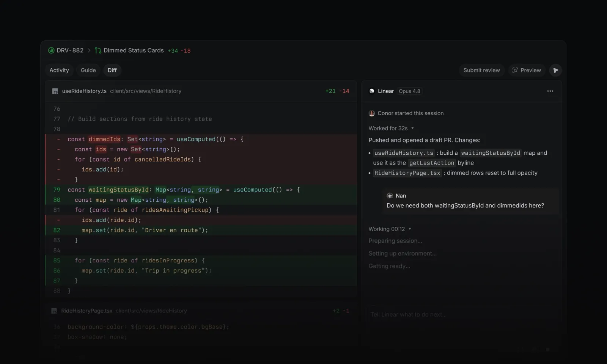
Task: Open the DRV-882 breadcrumb link
Action: pos(70,50)
